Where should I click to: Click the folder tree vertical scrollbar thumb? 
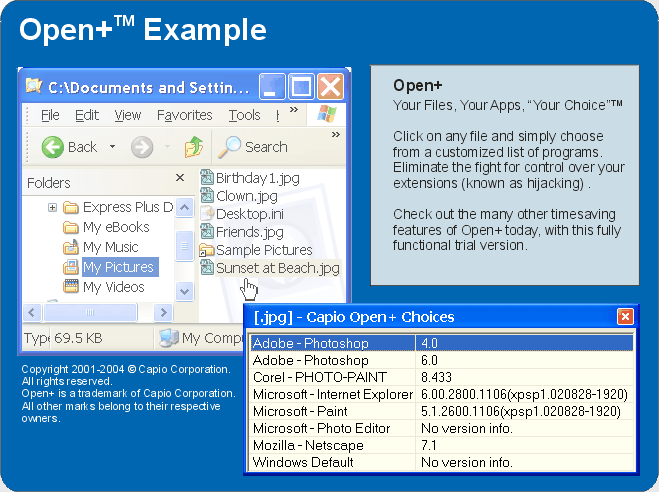pyautogui.click(x=184, y=246)
